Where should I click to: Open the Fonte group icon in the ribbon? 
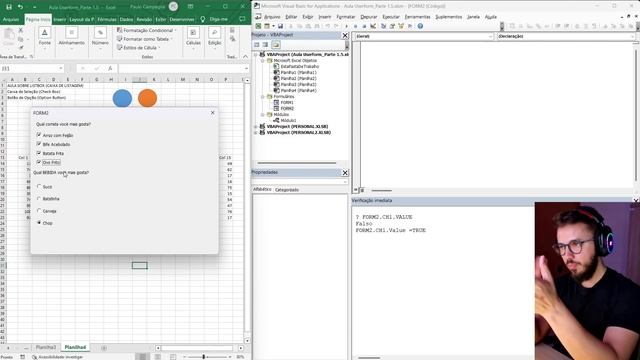44,32
